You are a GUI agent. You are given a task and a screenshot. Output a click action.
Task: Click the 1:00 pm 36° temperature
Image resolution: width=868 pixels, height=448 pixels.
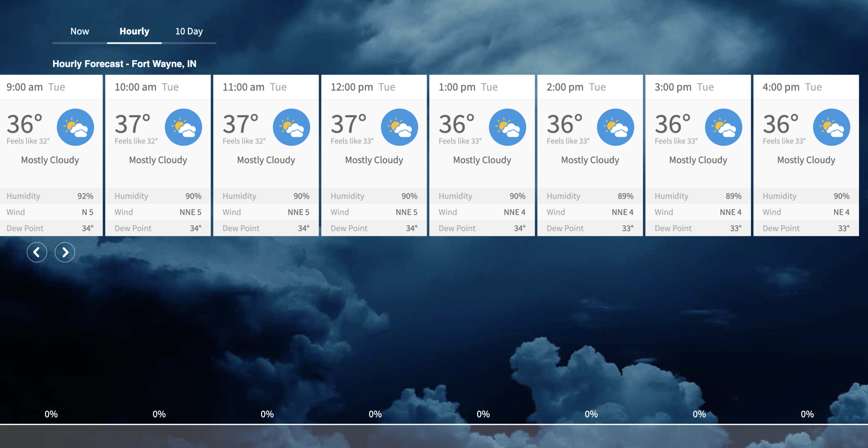tap(457, 124)
